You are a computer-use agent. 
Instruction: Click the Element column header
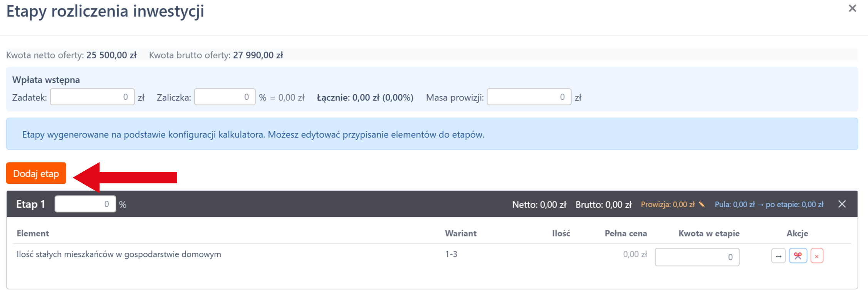[33, 234]
